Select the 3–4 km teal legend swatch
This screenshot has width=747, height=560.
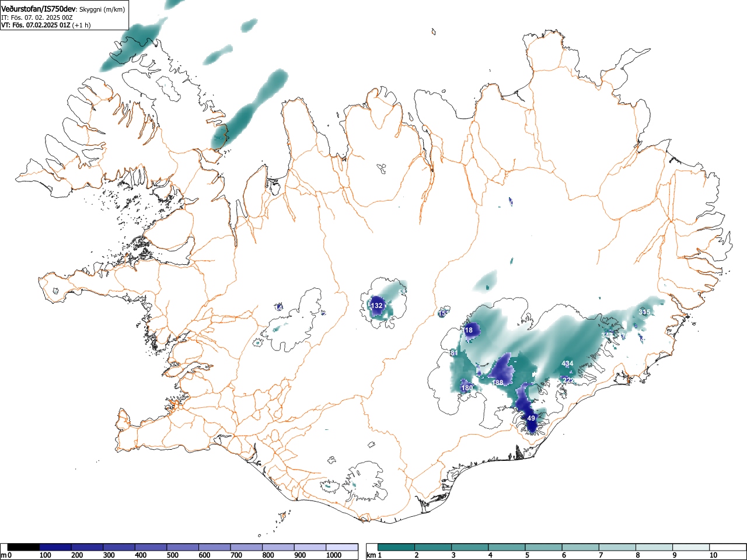[x=470, y=547]
